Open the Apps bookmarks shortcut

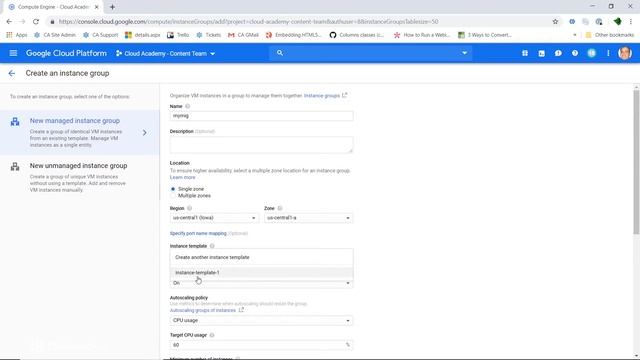pyautogui.click(x=17, y=35)
